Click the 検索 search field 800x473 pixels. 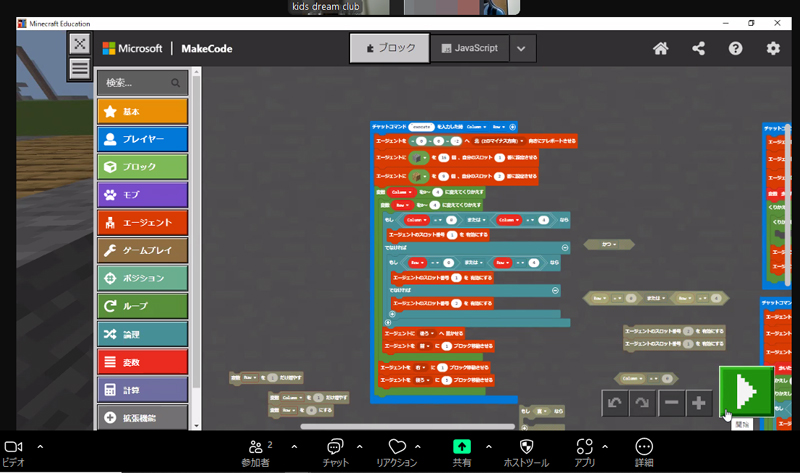143,83
